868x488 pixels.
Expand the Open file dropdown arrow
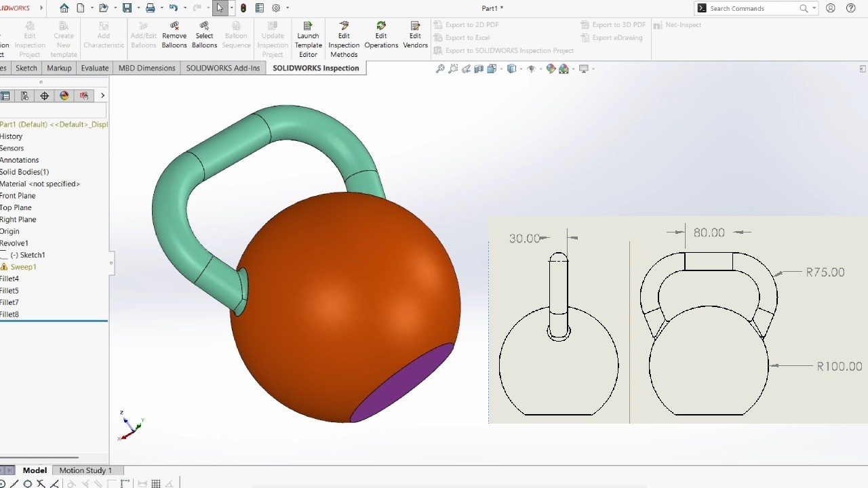pos(115,8)
